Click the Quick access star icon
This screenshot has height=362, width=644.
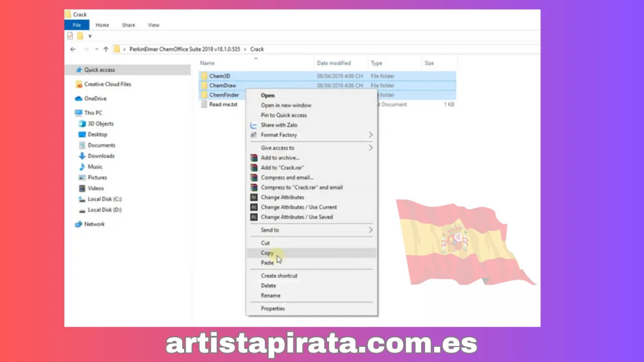tap(79, 70)
